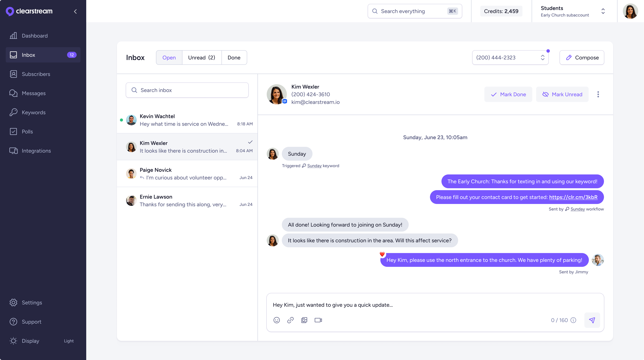Open the Keywords page in sidebar

pyautogui.click(x=34, y=112)
